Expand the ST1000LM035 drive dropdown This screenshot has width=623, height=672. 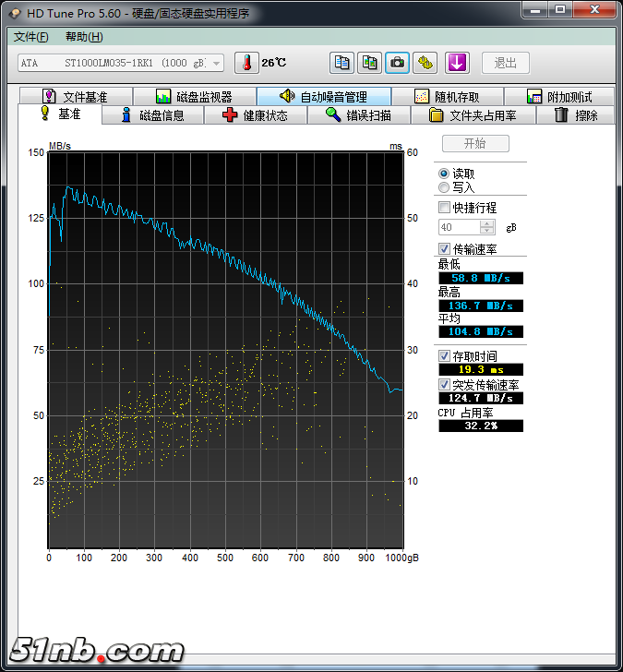pos(217,63)
